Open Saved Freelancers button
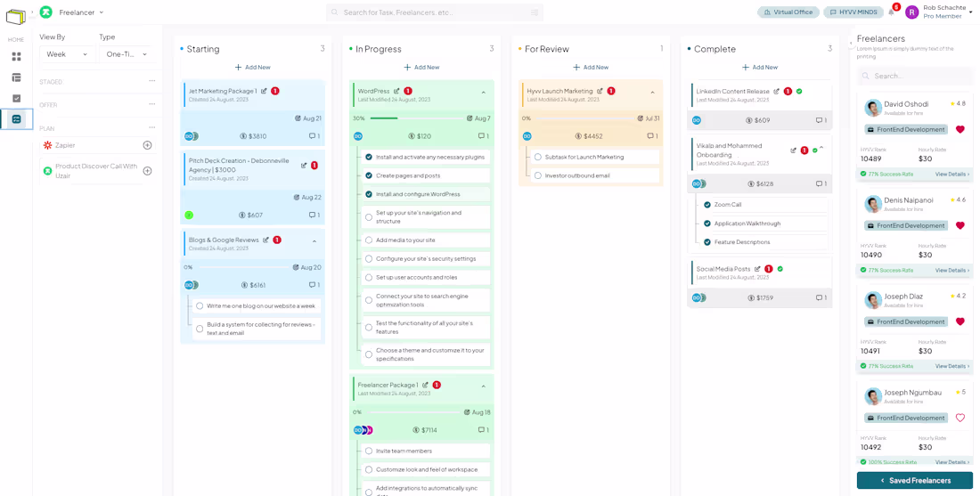980x496 pixels. pos(915,480)
